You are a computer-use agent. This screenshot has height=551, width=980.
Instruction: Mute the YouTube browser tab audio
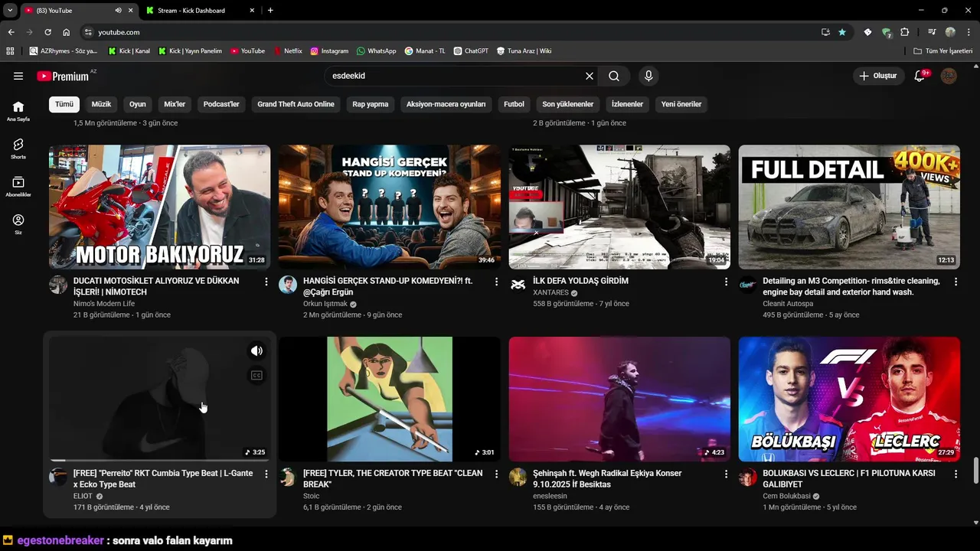[118, 11]
